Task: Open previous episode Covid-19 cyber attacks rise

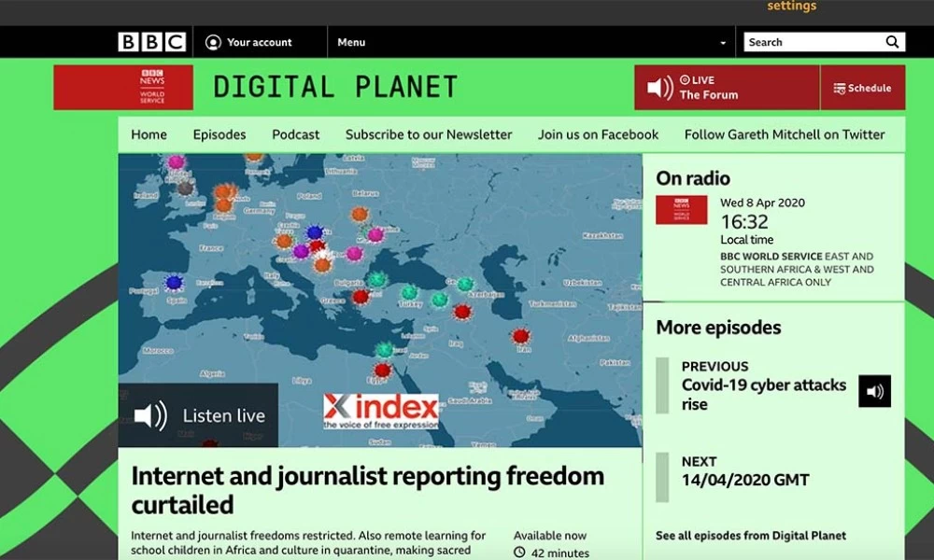Action: pyautogui.click(x=764, y=395)
